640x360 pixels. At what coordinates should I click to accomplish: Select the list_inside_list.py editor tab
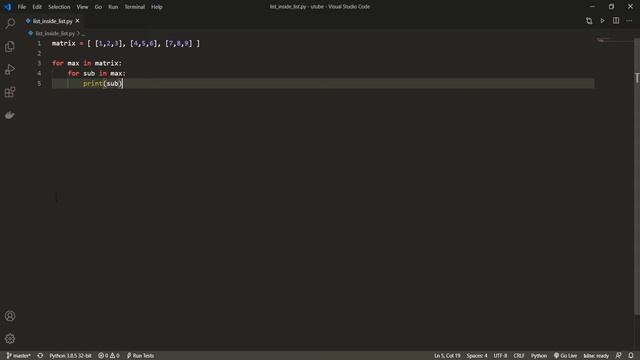[x=53, y=21]
